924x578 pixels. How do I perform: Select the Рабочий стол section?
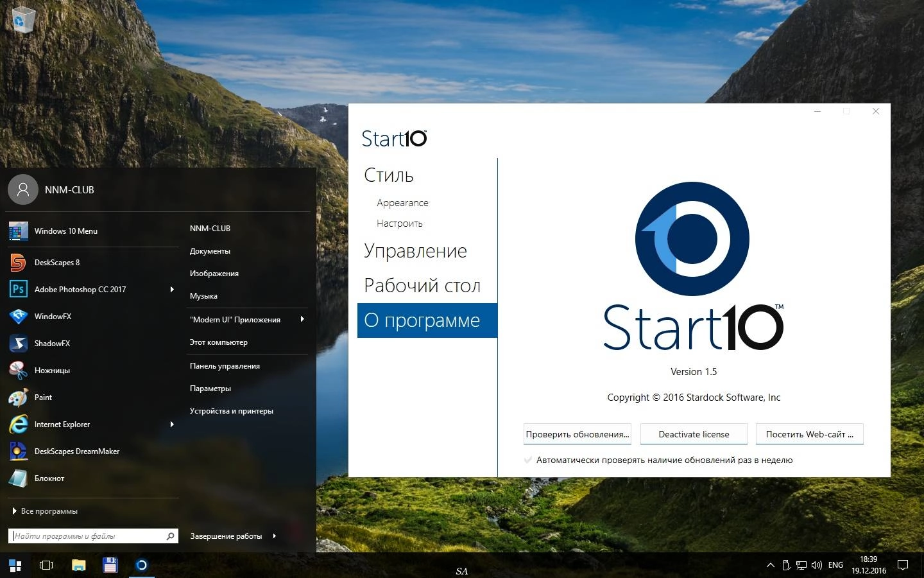coord(422,286)
